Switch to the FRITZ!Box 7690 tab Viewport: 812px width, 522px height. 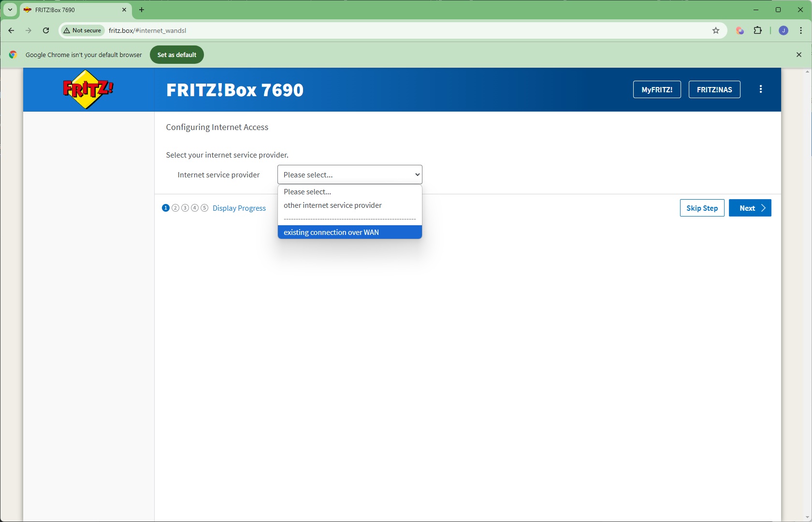click(75, 10)
